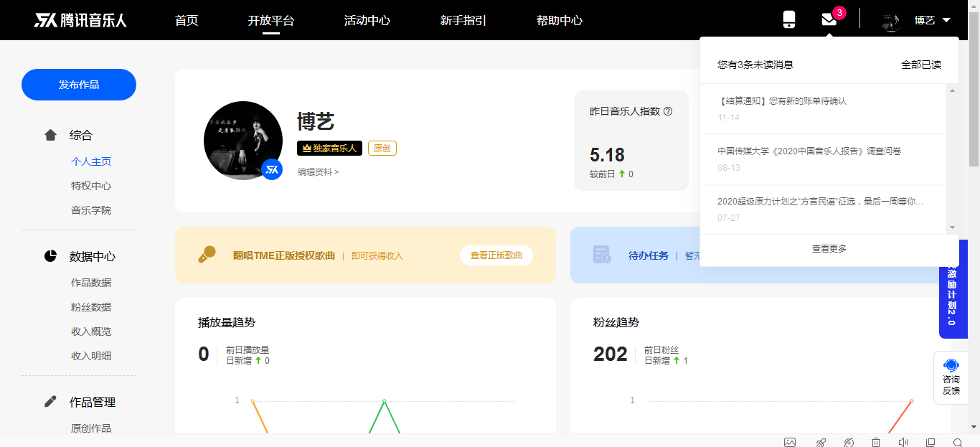
Task: Click the magnifier icon in bottom bar
Action: [958, 442]
